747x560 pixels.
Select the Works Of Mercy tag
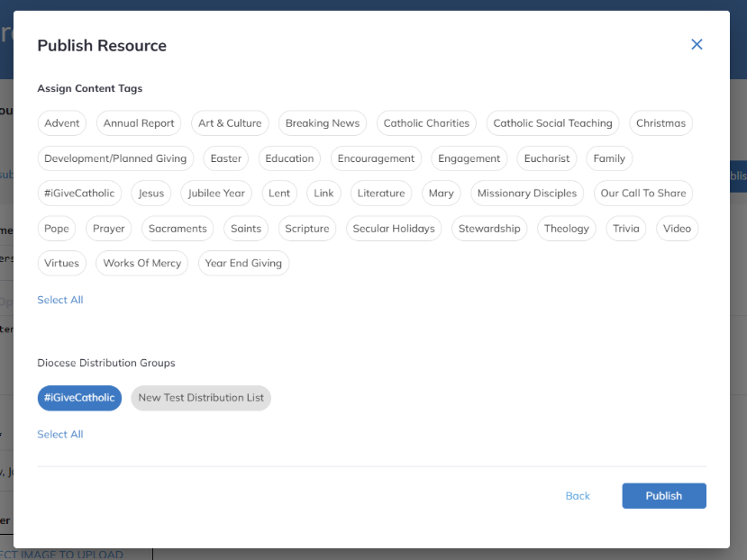click(x=141, y=263)
